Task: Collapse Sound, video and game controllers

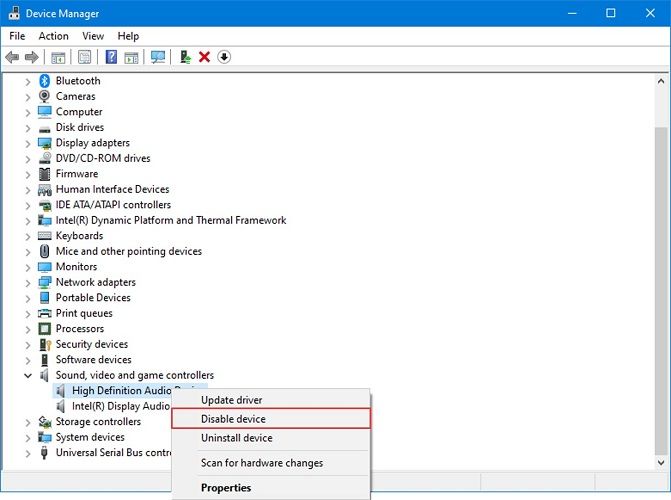Action: 28,375
